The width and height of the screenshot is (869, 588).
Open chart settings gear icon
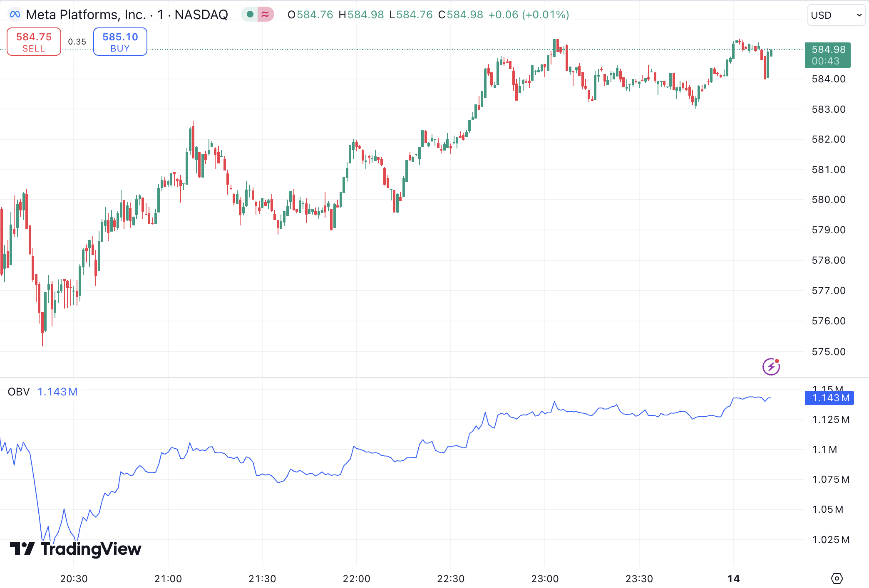coord(837,578)
